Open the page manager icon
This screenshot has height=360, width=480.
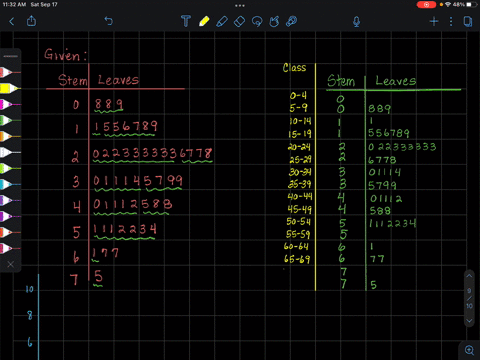click(x=468, y=22)
